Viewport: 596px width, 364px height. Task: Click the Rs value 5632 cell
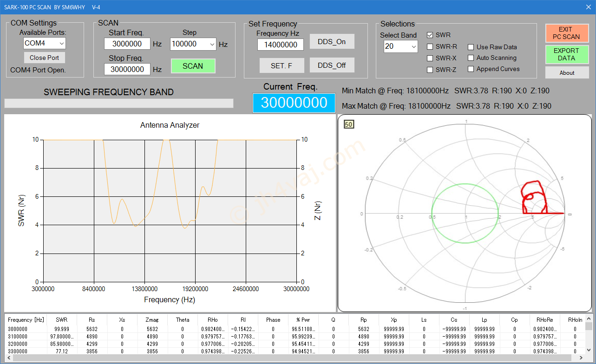click(92, 329)
